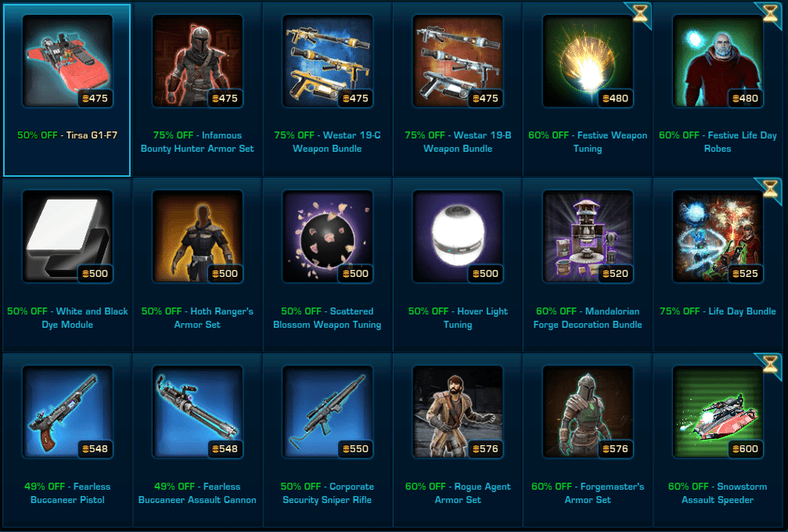
Task: Click the 576 price tag on Forgemaster's Armor
Action: 615,448
